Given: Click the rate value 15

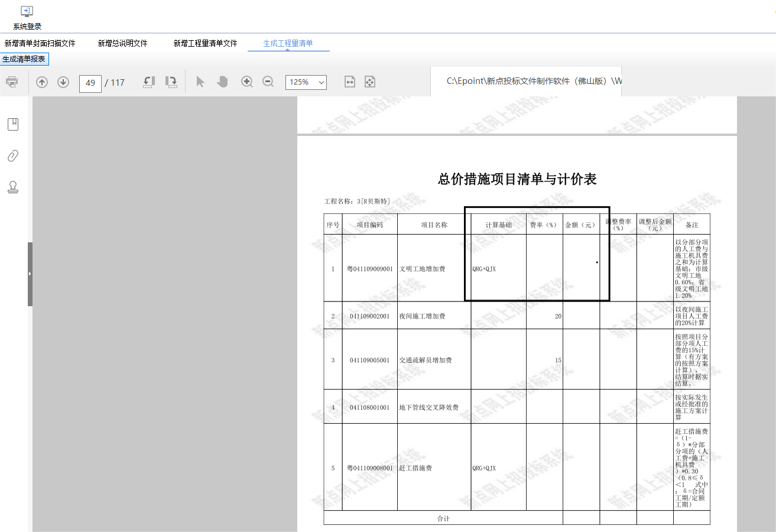Looking at the screenshot, I should coord(558,360).
